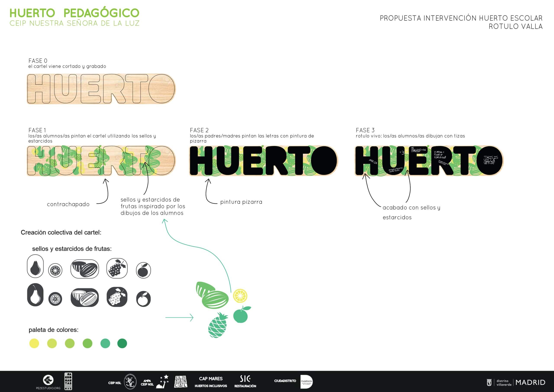The height and width of the screenshot is (392, 554).
Task: Select the outlined grapes stamp icon
Action: click(117, 268)
